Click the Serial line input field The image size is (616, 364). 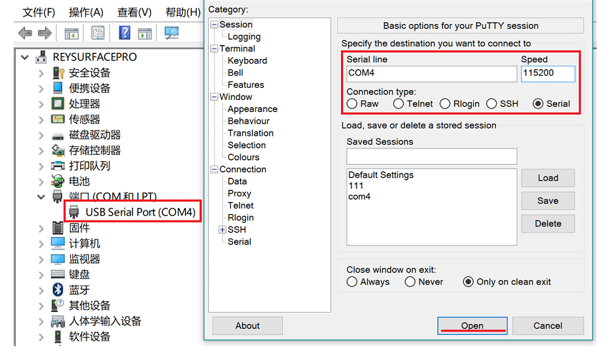[432, 74]
